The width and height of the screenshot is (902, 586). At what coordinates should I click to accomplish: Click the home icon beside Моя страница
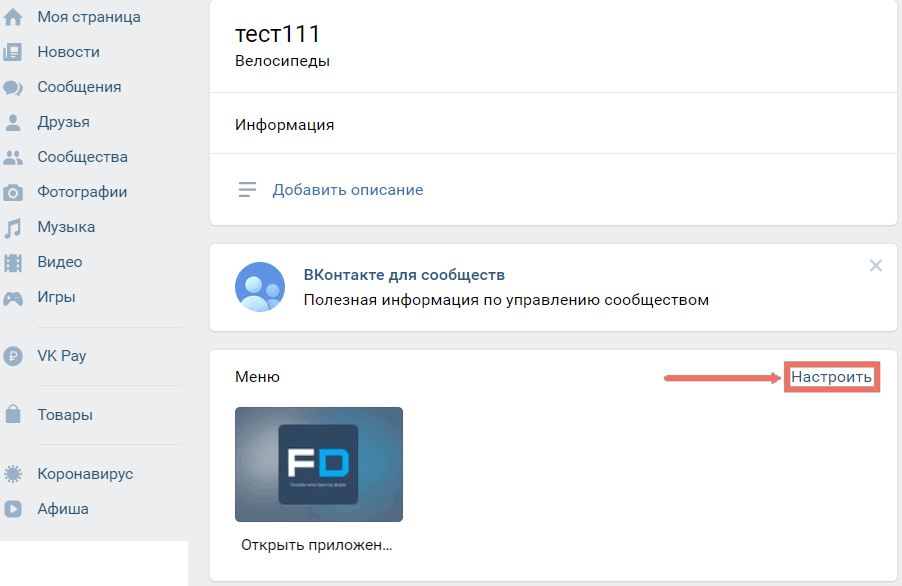coord(13,17)
